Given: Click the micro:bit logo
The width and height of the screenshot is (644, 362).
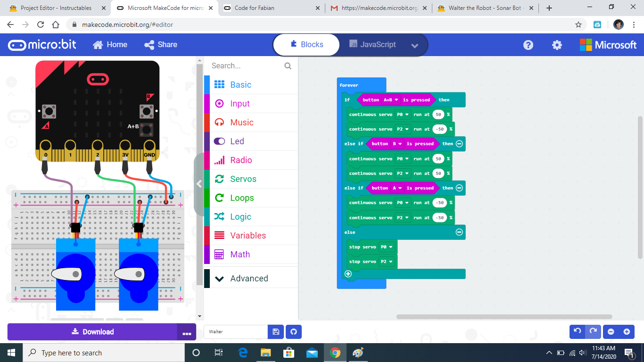Looking at the screenshot, I should tap(42, 45).
